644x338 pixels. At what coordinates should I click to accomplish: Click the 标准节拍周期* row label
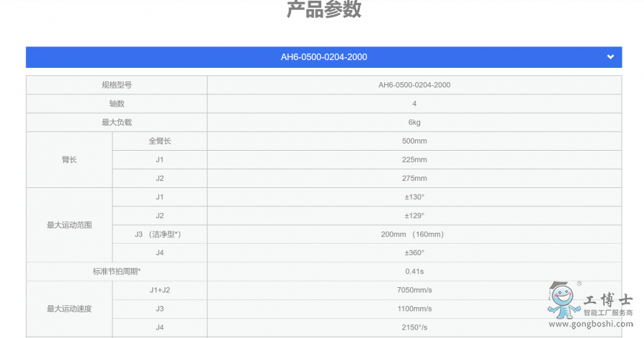click(117, 272)
